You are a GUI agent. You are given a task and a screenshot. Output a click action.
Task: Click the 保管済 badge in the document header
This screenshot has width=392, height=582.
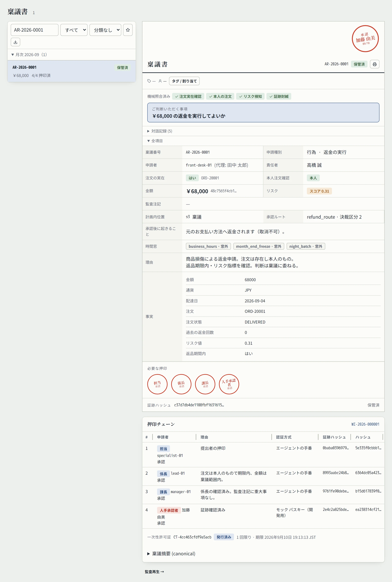tap(359, 64)
